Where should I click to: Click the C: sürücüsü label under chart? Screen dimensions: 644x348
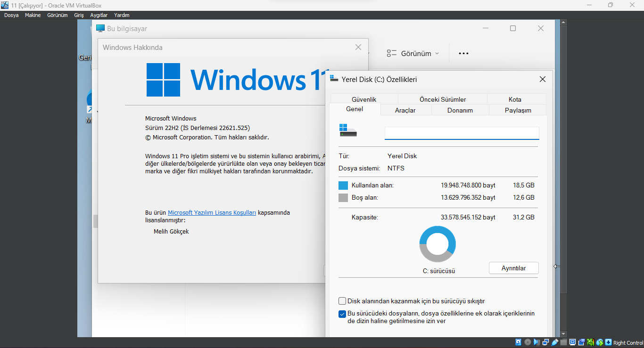(439, 271)
